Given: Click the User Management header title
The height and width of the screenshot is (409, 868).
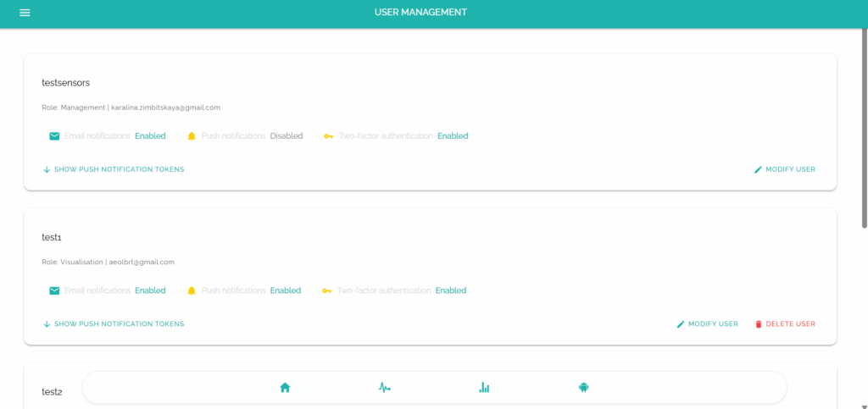Looking at the screenshot, I should click(420, 13).
